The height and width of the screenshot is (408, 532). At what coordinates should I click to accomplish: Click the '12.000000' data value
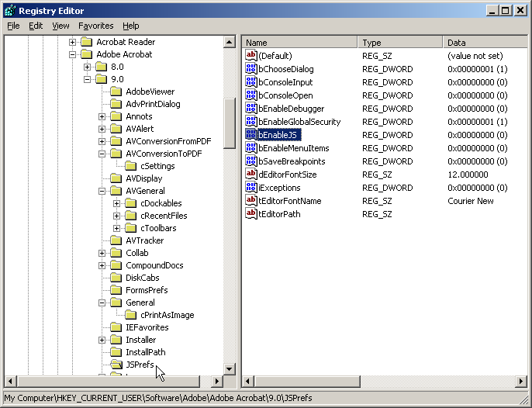(468, 175)
